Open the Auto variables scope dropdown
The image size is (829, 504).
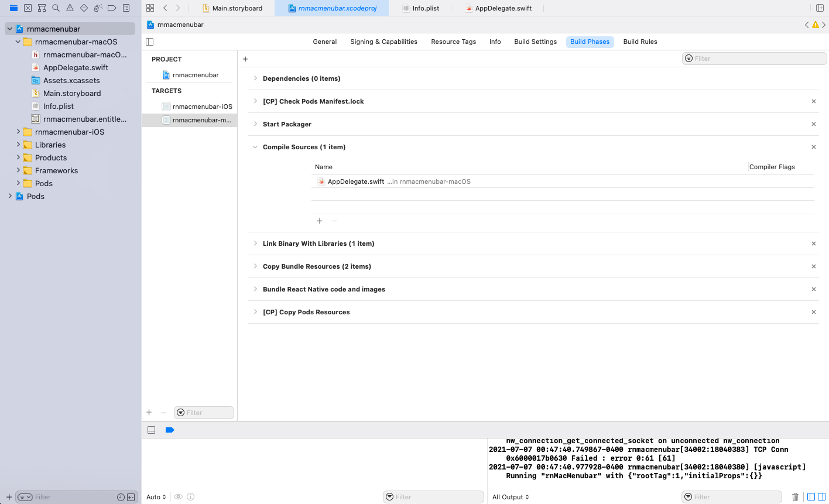point(156,497)
